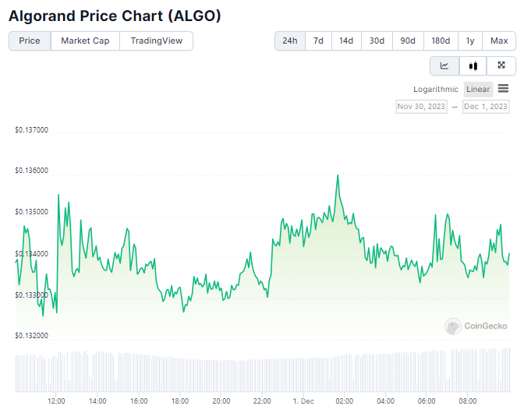Open chart hamburger menu
Screen dimensions: 524x420
(x=503, y=89)
